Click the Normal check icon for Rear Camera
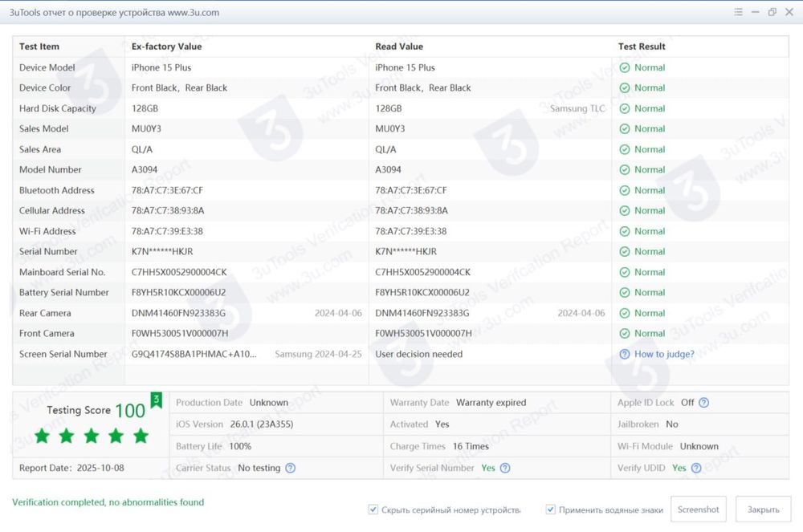The height and width of the screenshot is (532, 803). pyautogui.click(x=624, y=313)
